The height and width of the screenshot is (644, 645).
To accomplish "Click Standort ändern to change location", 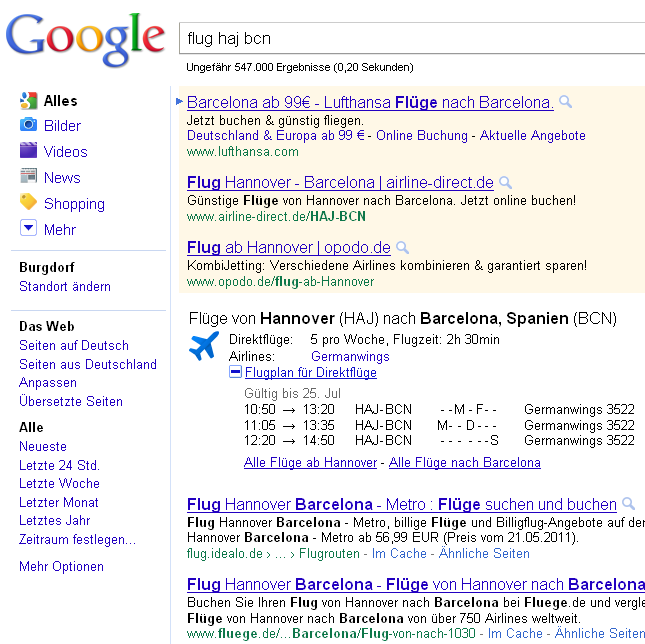I will click(x=65, y=287).
